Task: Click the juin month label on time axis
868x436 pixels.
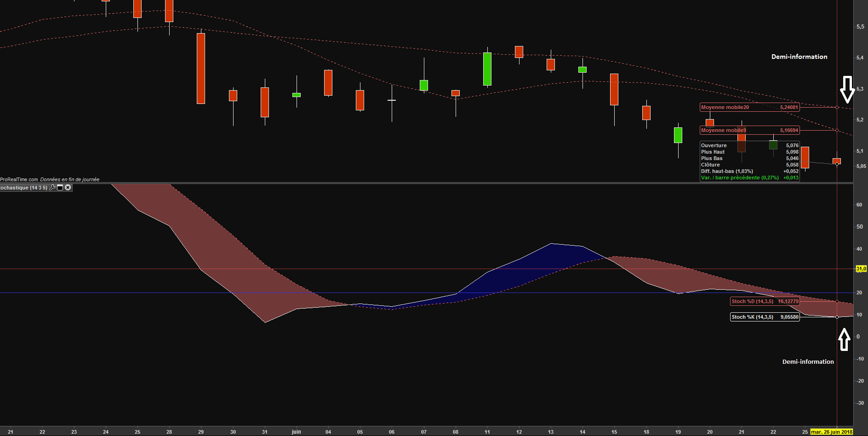Action: click(x=297, y=432)
